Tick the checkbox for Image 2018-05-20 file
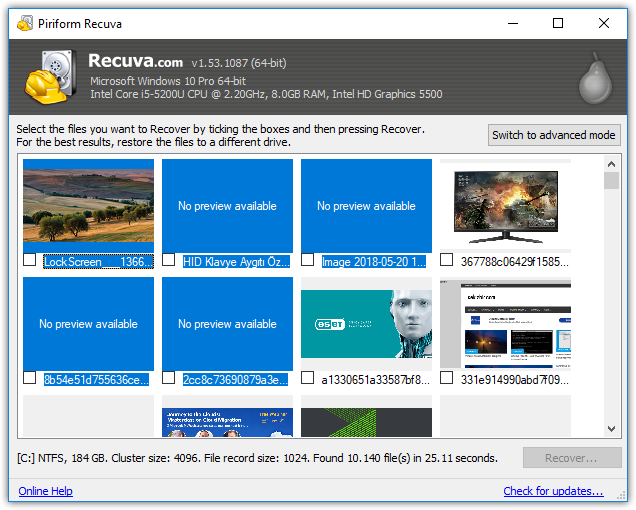This screenshot has height=510, width=636. click(x=307, y=260)
